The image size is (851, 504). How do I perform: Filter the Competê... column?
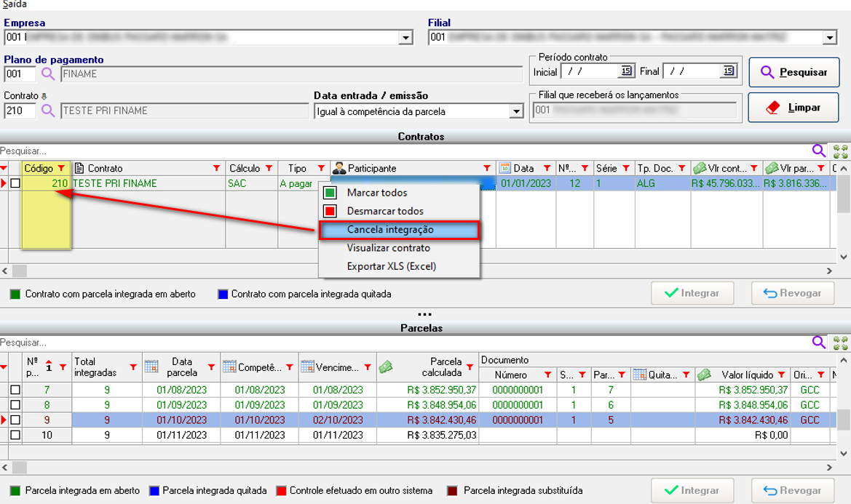click(x=289, y=367)
